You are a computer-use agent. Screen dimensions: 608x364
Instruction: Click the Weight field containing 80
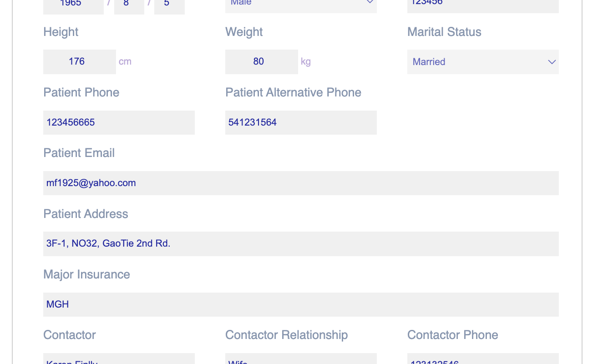tap(261, 61)
